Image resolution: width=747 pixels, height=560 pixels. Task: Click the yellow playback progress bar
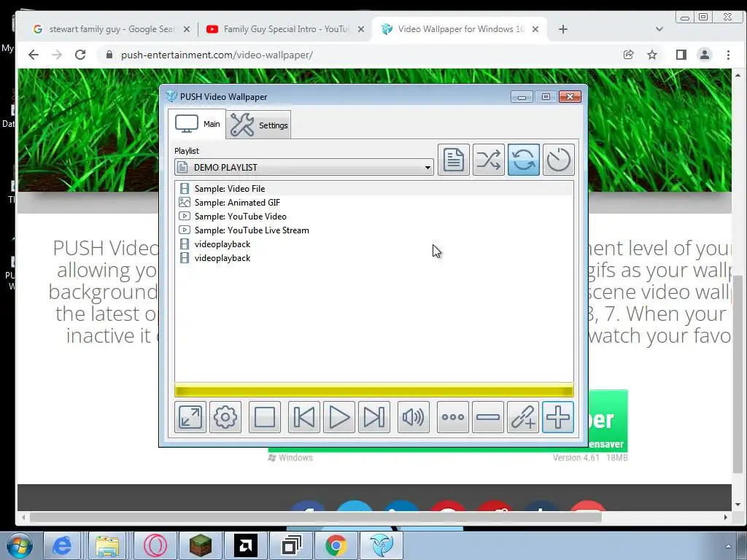(x=374, y=391)
